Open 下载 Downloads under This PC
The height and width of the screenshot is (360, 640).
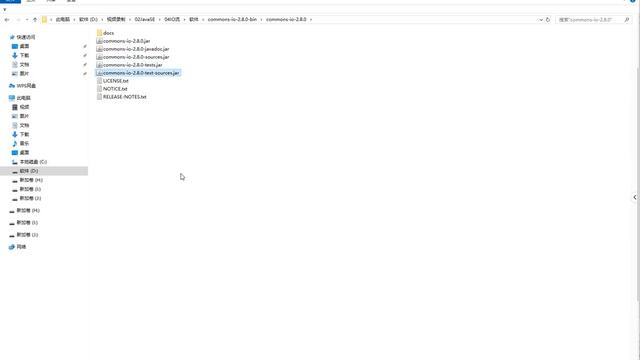20,134
